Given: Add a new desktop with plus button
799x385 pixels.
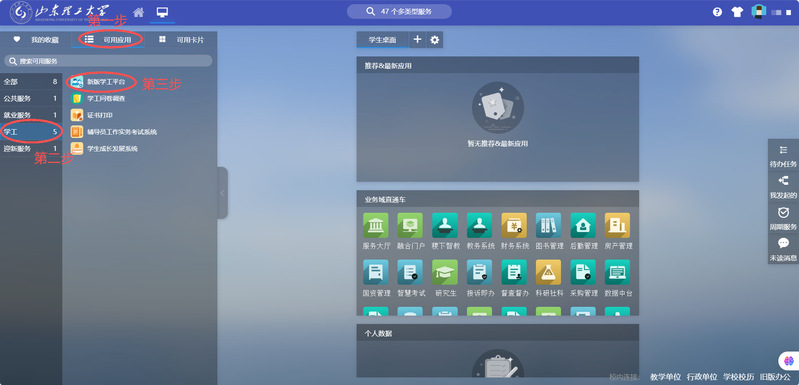Looking at the screenshot, I should click(x=417, y=40).
